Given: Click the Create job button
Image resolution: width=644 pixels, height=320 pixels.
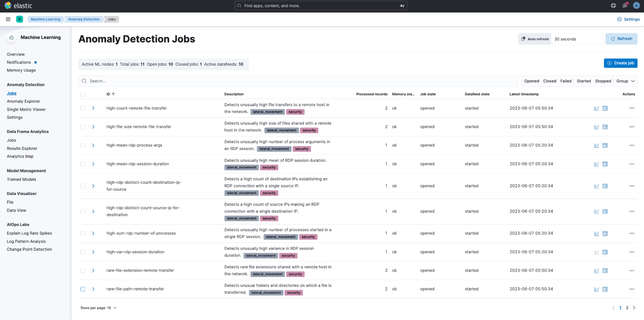Looking at the screenshot, I should coord(620,63).
